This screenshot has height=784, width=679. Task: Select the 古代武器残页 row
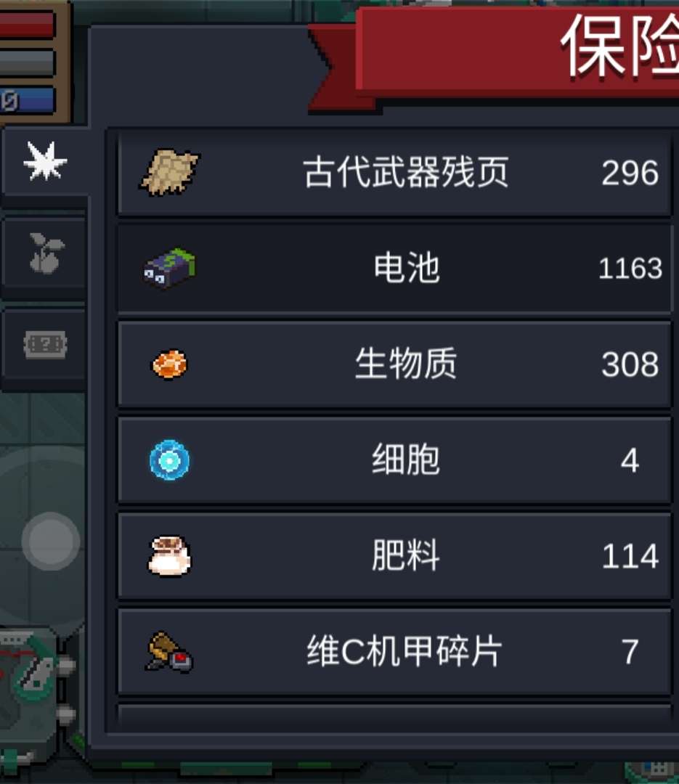click(x=394, y=172)
